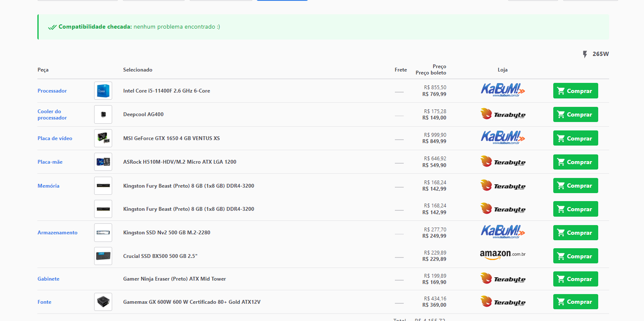644x321 pixels.
Task: Open the Gabinete category link
Action: point(48,279)
